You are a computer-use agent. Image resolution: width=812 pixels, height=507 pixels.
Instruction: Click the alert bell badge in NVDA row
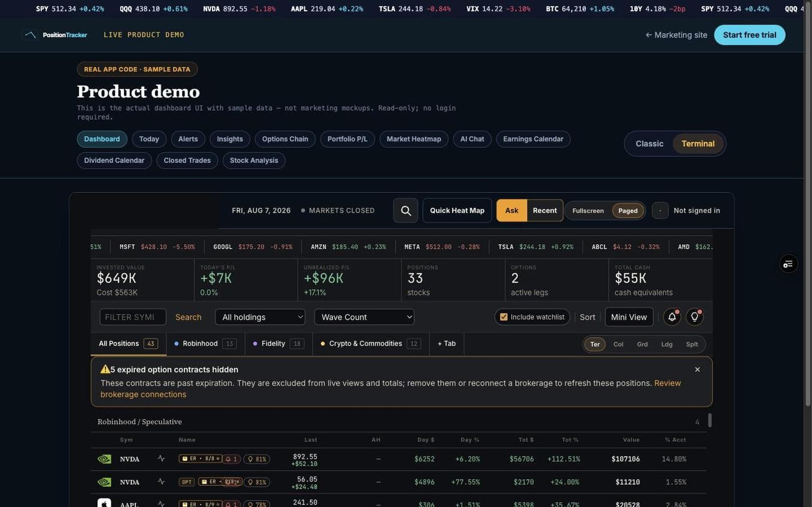232,459
